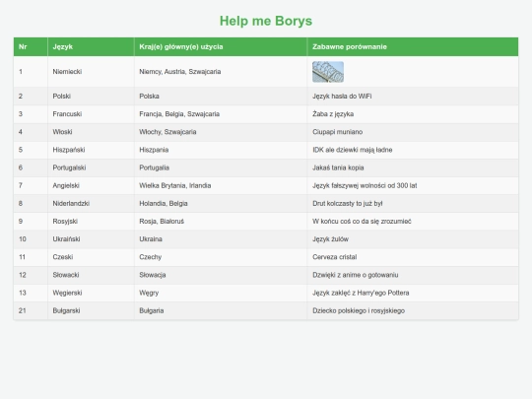The height and width of the screenshot is (399, 532).
Task: Select the 'Polski' language cell
Action: [x=91, y=96]
